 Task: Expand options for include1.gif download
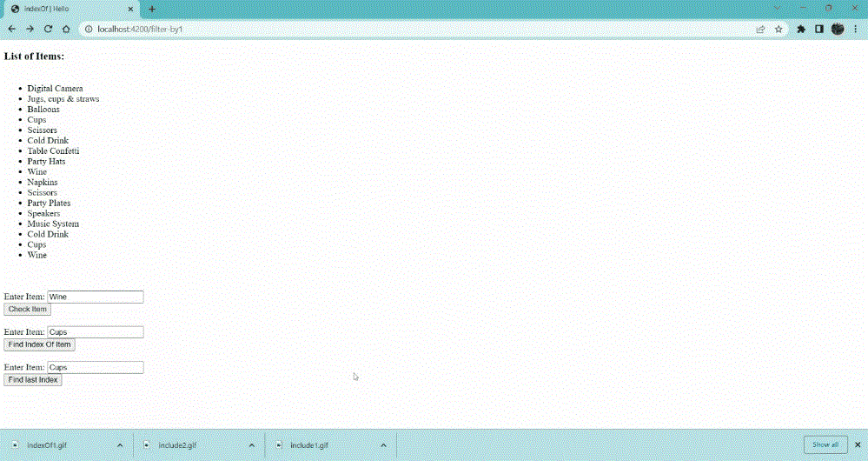pos(384,445)
